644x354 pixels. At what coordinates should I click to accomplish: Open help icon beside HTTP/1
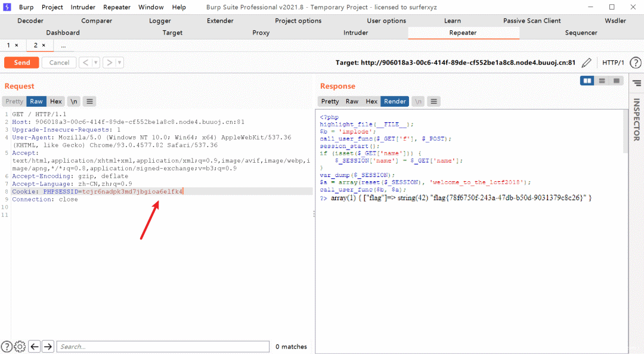coord(636,63)
